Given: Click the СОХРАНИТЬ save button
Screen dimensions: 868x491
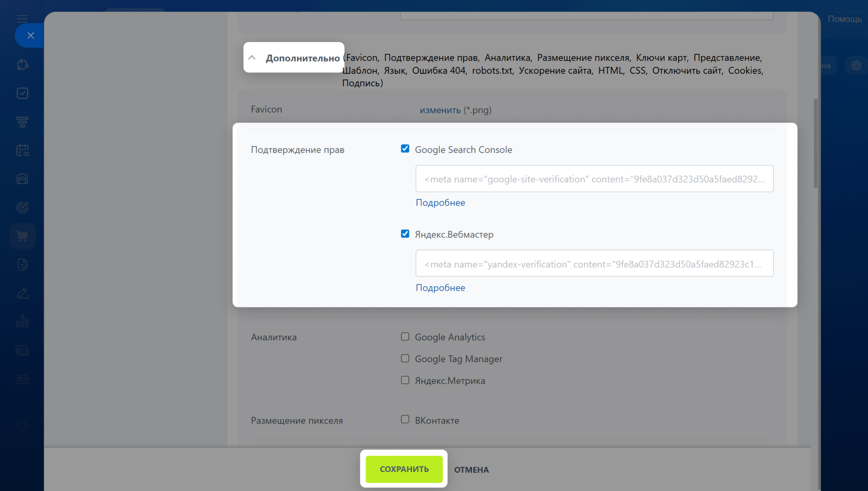Looking at the screenshot, I should click(404, 469).
